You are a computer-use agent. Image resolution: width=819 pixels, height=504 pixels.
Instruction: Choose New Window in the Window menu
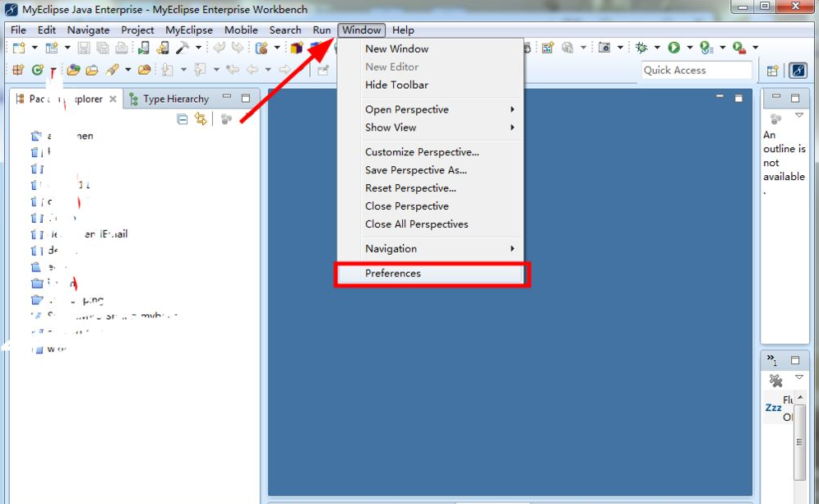[x=430, y=49]
